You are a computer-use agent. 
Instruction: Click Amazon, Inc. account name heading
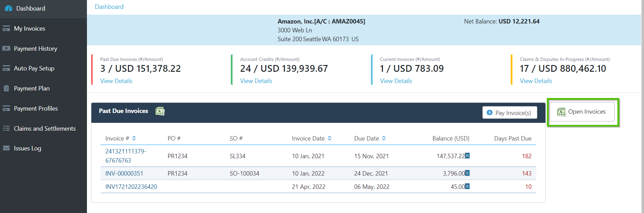point(321,21)
